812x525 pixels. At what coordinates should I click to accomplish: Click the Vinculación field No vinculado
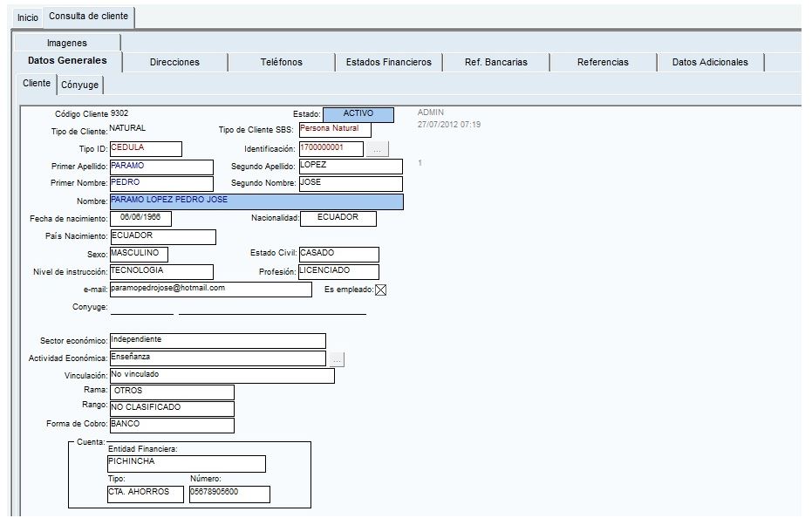(x=222, y=376)
